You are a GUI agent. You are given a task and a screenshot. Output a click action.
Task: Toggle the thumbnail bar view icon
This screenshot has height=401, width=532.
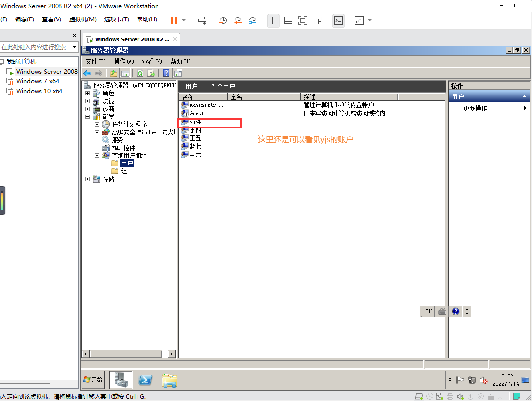[x=288, y=20]
